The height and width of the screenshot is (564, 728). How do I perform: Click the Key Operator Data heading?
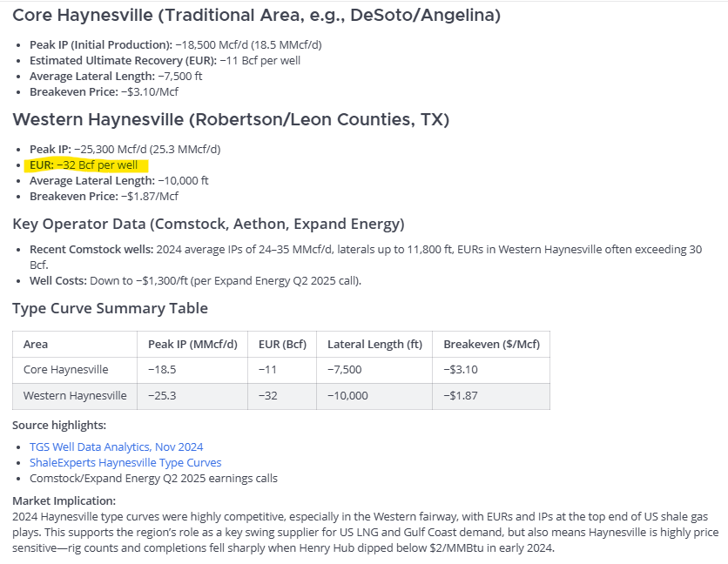pos(208,224)
